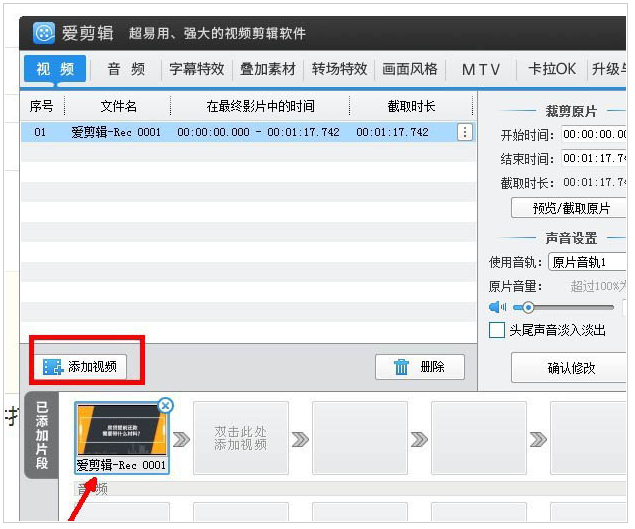The height and width of the screenshot is (529, 635).
Task: Click the 文件名 column header
Action: pos(118,106)
